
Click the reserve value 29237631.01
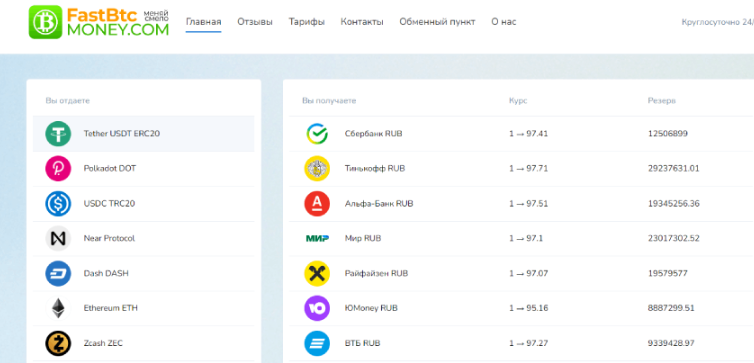674,169
